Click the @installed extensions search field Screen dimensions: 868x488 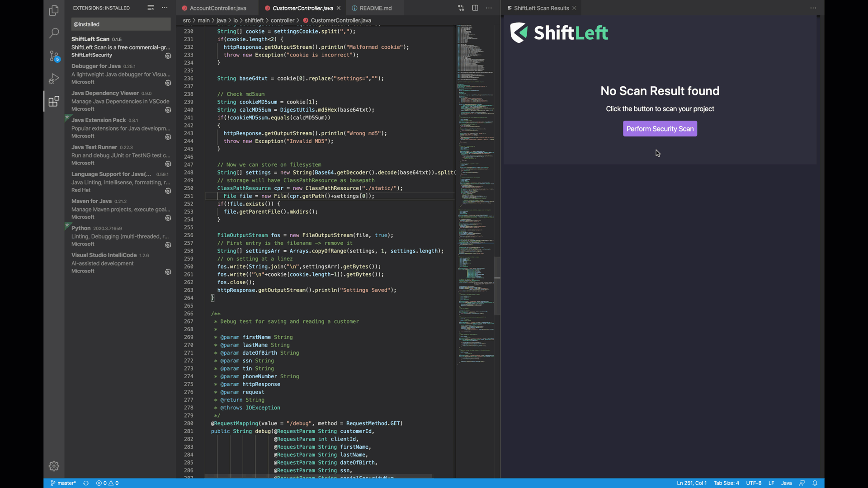tap(121, 24)
